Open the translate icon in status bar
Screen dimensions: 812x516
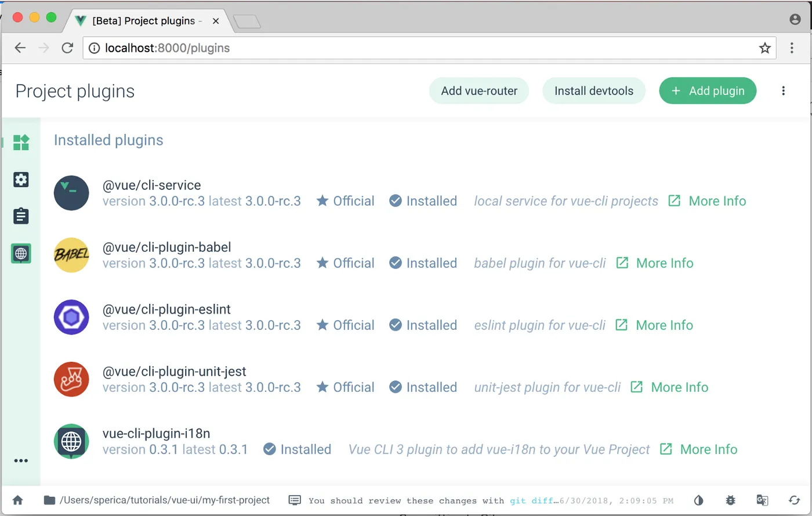click(x=763, y=500)
